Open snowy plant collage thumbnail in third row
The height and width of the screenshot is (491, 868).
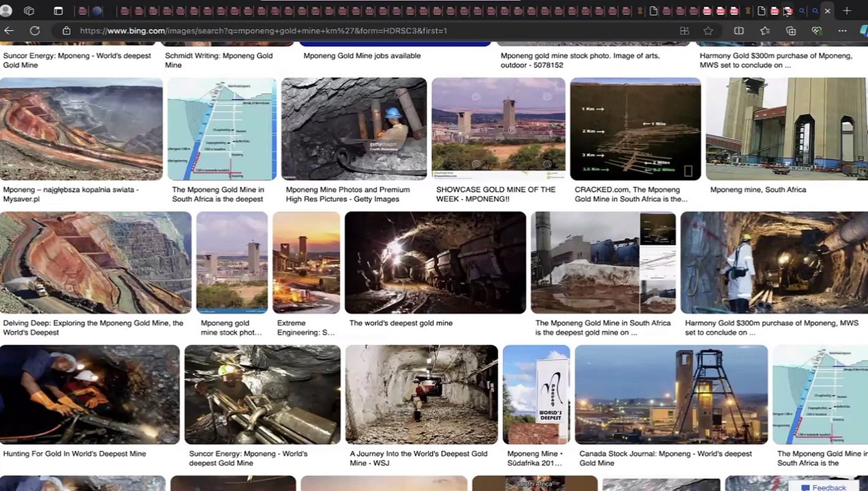click(x=603, y=263)
